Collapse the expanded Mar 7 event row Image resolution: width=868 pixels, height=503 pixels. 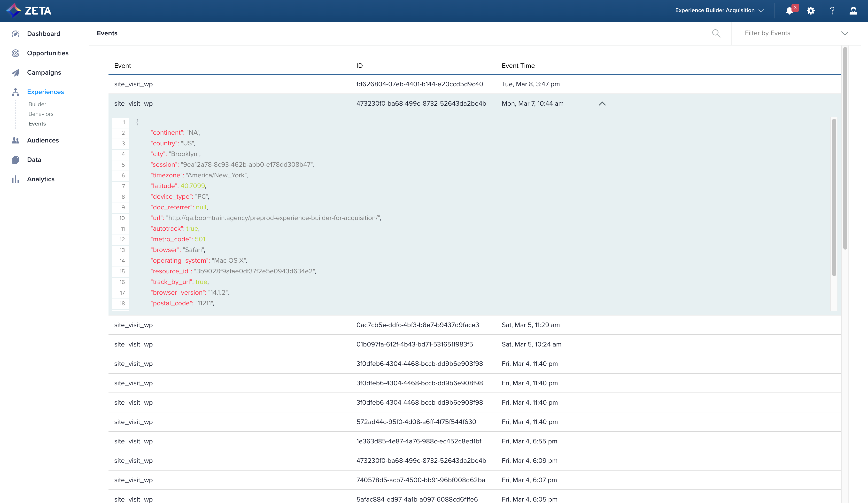coord(602,104)
